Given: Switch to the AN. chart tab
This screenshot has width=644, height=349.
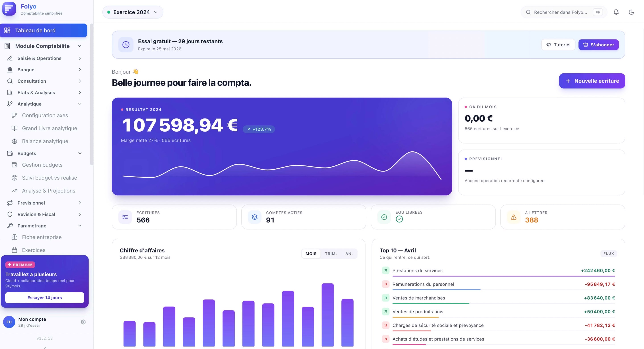Looking at the screenshot, I should 349,253.
